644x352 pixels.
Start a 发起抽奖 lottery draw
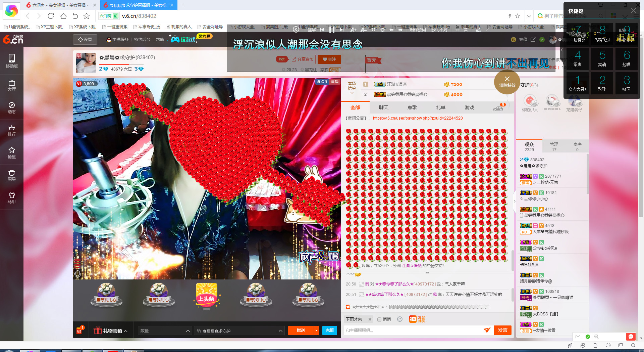click(x=417, y=319)
